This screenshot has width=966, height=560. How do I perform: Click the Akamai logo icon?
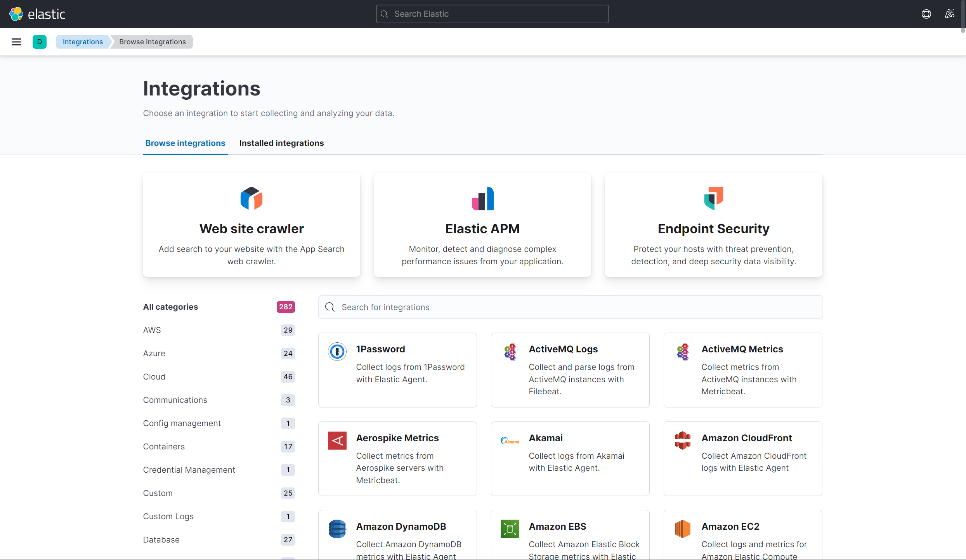click(x=510, y=440)
